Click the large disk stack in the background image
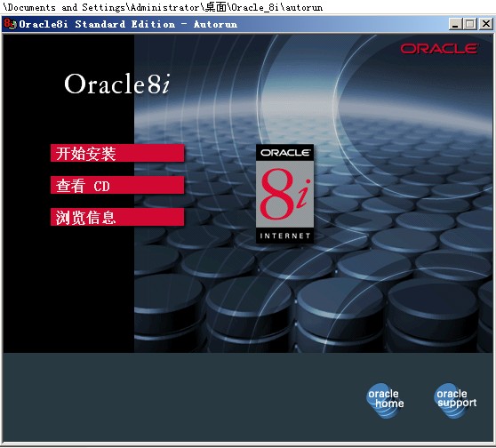 (x=341, y=313)
